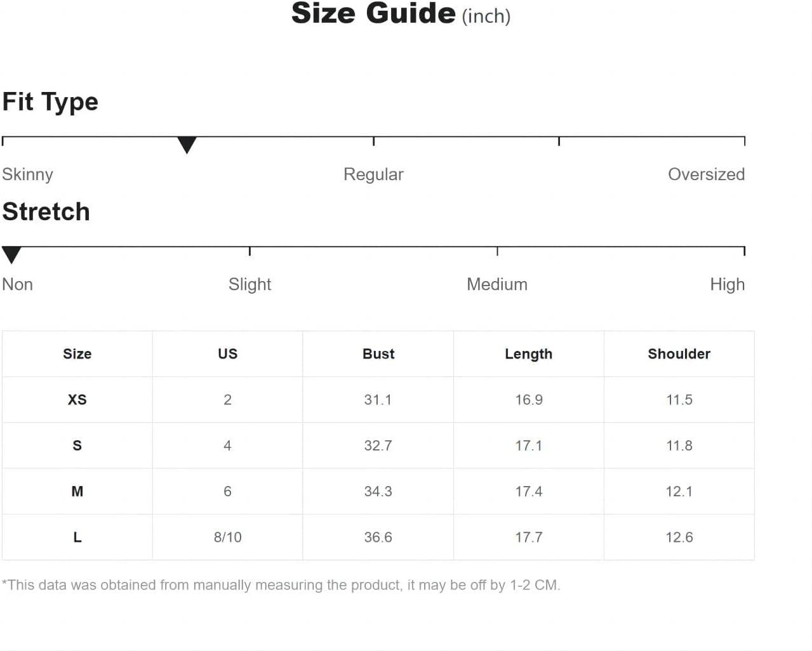The width and height of the screenshot is (812, 651).
Task: Click the Stretch triangle marker at Non
Action: (11, 255)
